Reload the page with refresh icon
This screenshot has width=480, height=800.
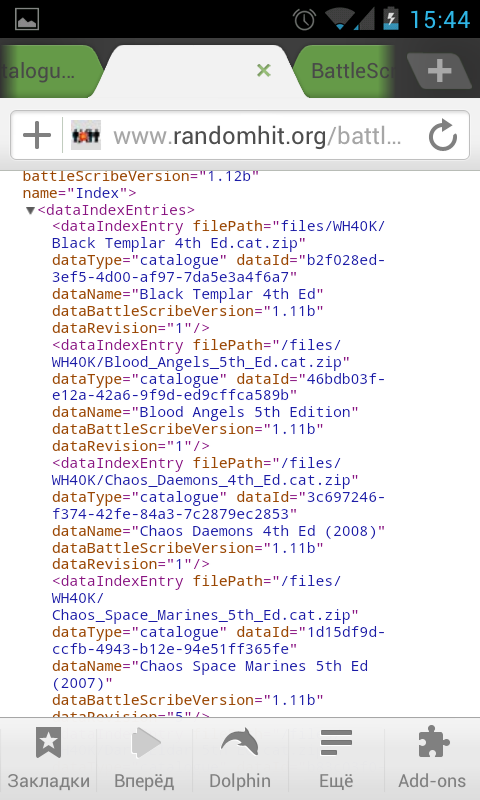[x=442, y=135]
